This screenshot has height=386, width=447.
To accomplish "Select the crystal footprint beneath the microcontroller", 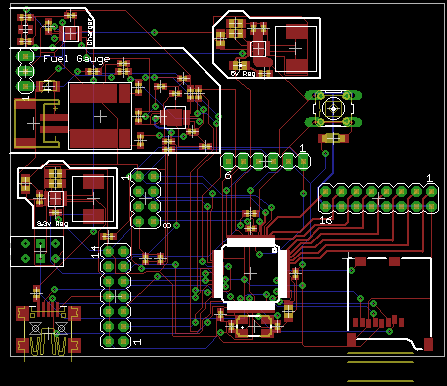I will click(254, 327).
